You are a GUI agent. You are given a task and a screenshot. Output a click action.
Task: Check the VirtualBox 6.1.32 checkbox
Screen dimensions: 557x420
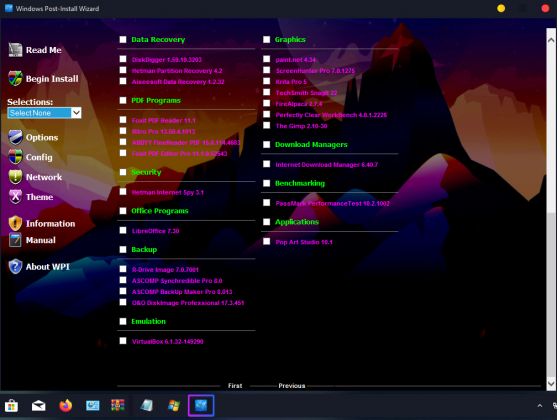123,341
